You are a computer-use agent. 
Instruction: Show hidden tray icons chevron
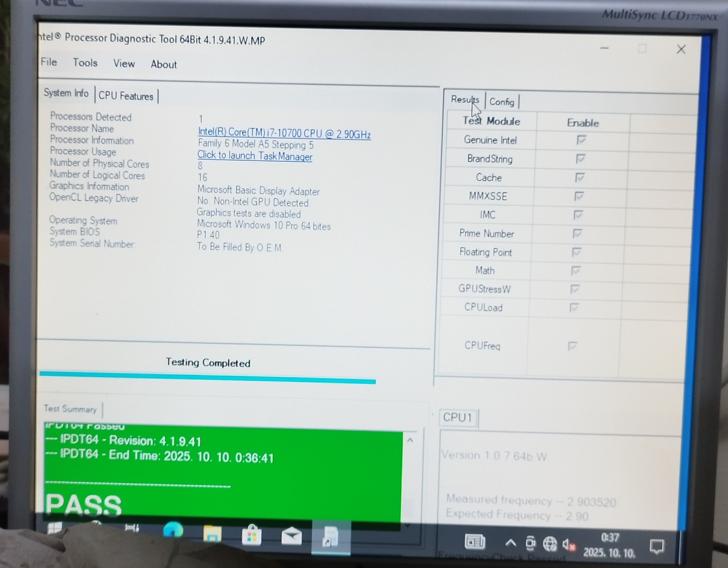click(x=510, y=542)
